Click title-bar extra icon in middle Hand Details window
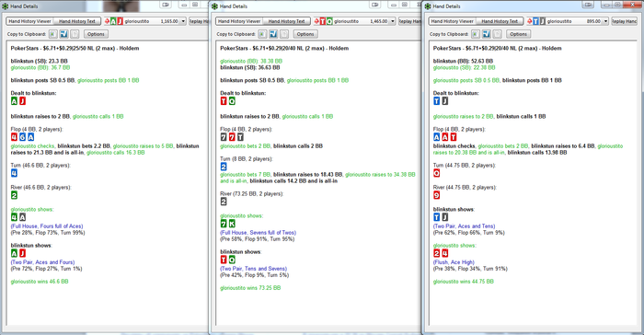Image resolution: width=644 pixels, height=335 pixels. [x=375, y=5]
